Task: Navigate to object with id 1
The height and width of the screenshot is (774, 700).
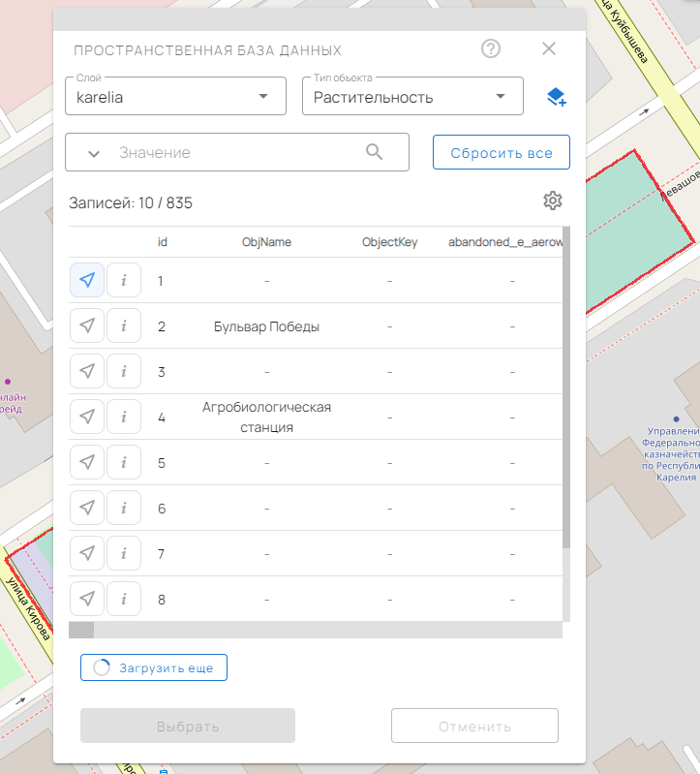Action: [87, 280]
